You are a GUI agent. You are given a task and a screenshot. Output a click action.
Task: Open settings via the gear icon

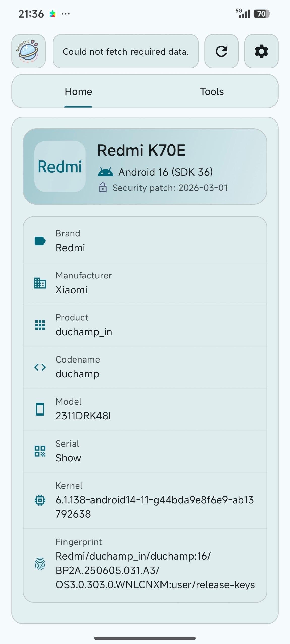click(261, 51)
